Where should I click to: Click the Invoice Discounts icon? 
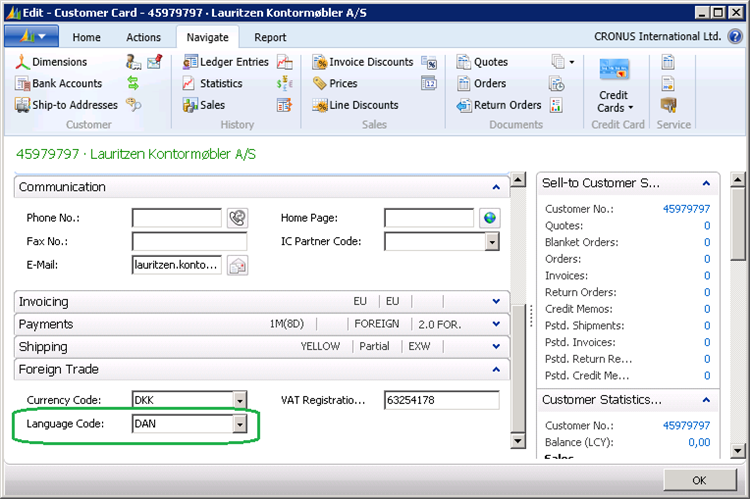(320, 62)
